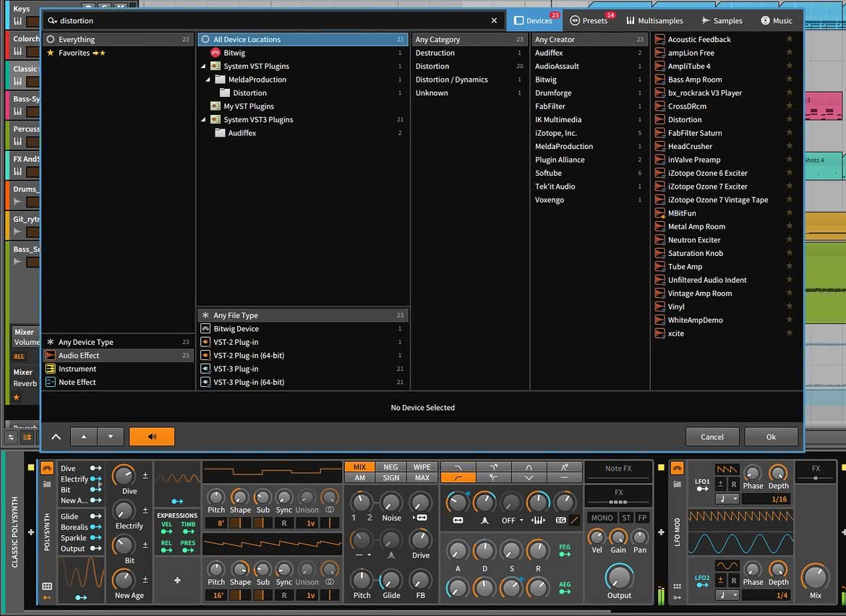
Task: Click the Mixer Reverb favorite star
Action: pyautogui.click(x=16, y=398)
